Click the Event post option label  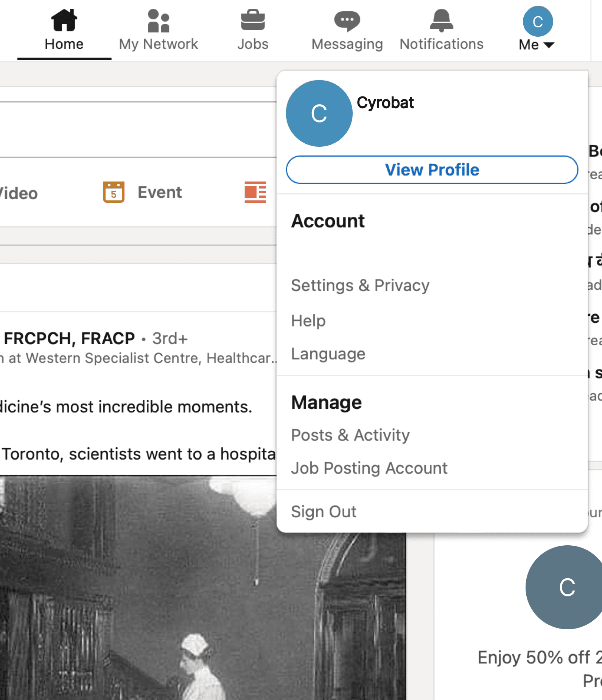pyautogui.click(x=160, y=192)
